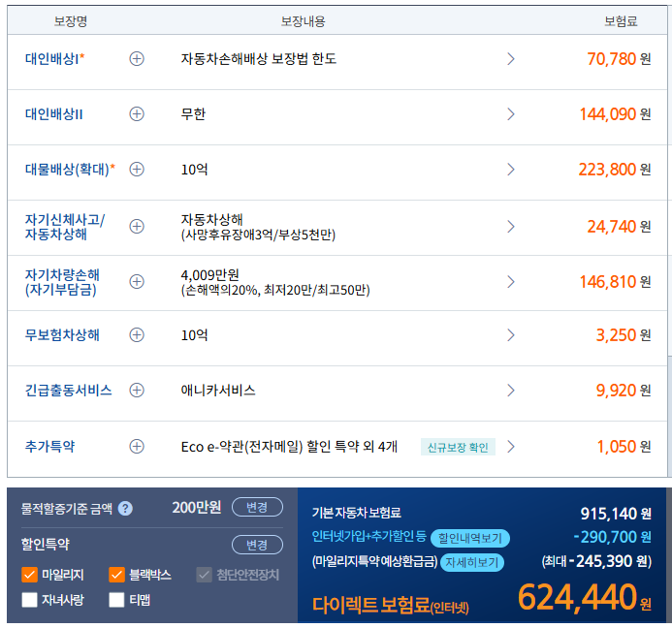The height and width of the screenshot is (628, 672).
Task: Click the -290,700 원 discount value
Action: coord(613,537)
